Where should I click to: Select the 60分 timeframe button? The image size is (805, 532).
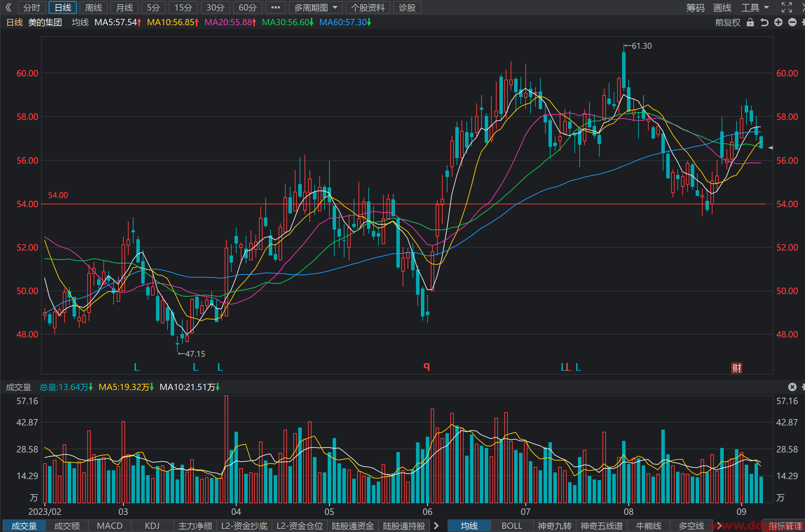coord(247,7)
